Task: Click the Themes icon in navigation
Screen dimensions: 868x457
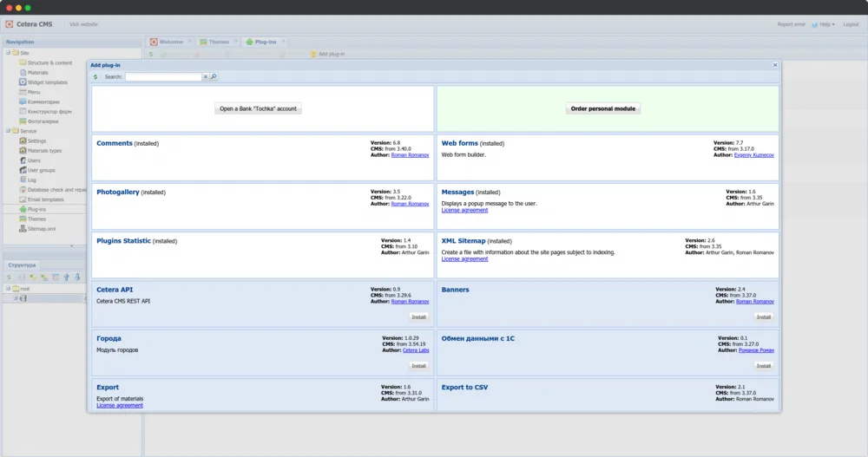Action: coord(23,219)
